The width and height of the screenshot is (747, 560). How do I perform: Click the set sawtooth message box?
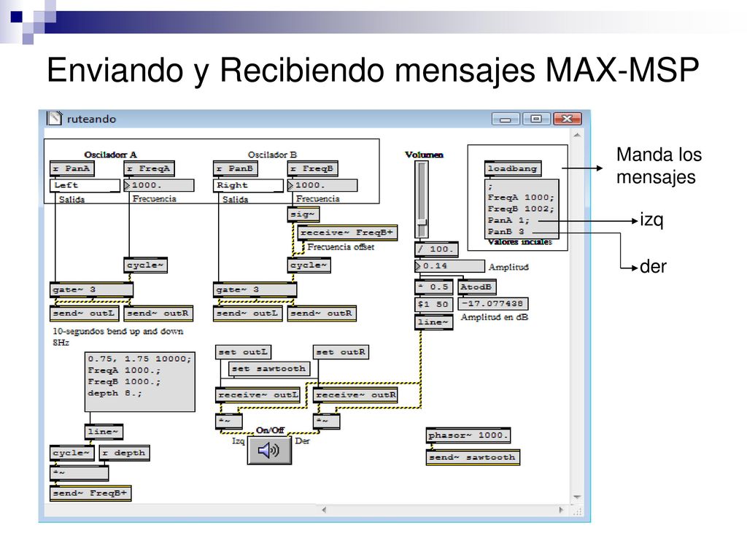(x=268, y=369)
